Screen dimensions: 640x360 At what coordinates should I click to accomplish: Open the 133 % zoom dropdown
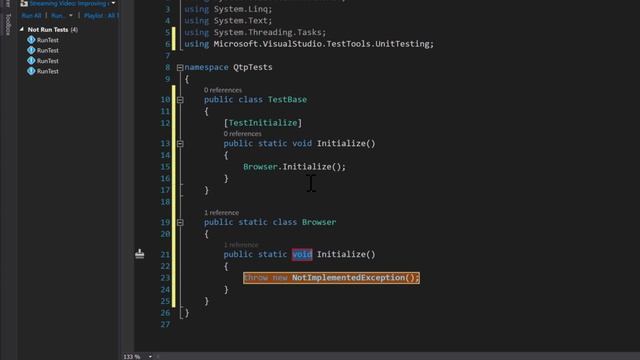(x=150, y=356)
